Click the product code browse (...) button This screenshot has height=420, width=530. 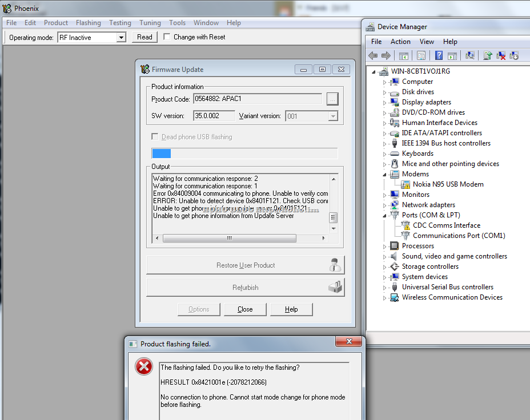pyautogui.click(x=332, y=99)
